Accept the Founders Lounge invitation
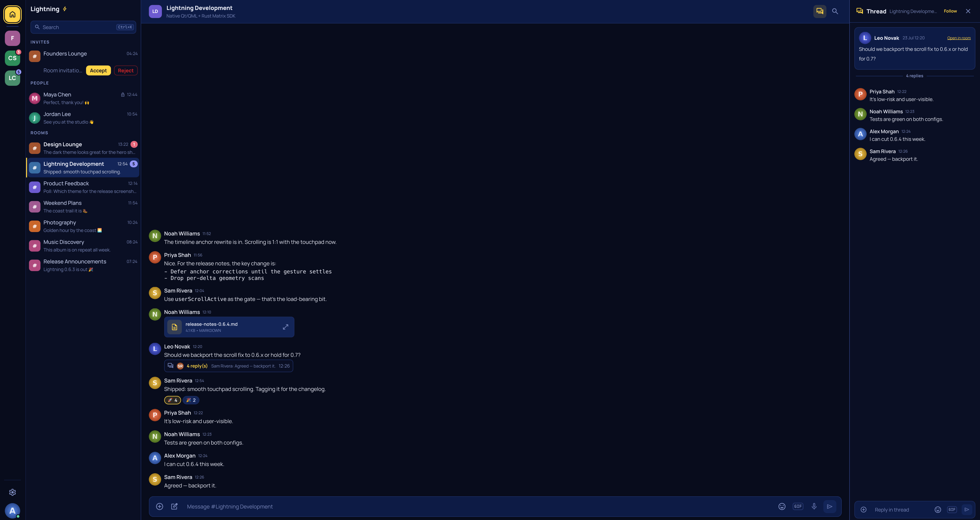Screen dimensions: 980x520 pos(98,71)
